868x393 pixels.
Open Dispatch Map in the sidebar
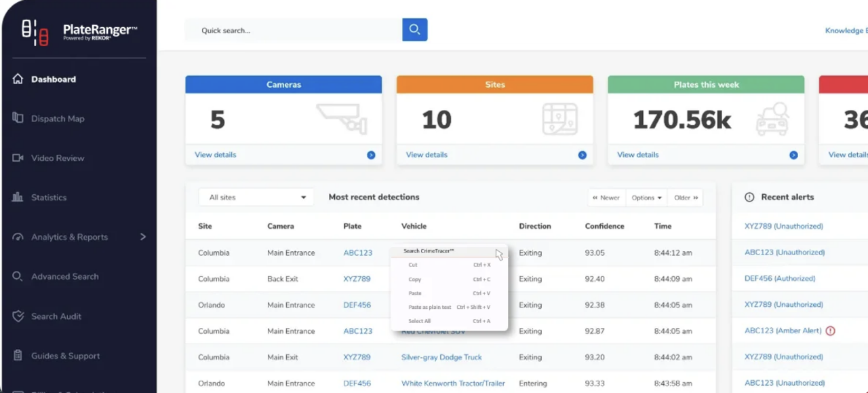click(x=58, y=119)
